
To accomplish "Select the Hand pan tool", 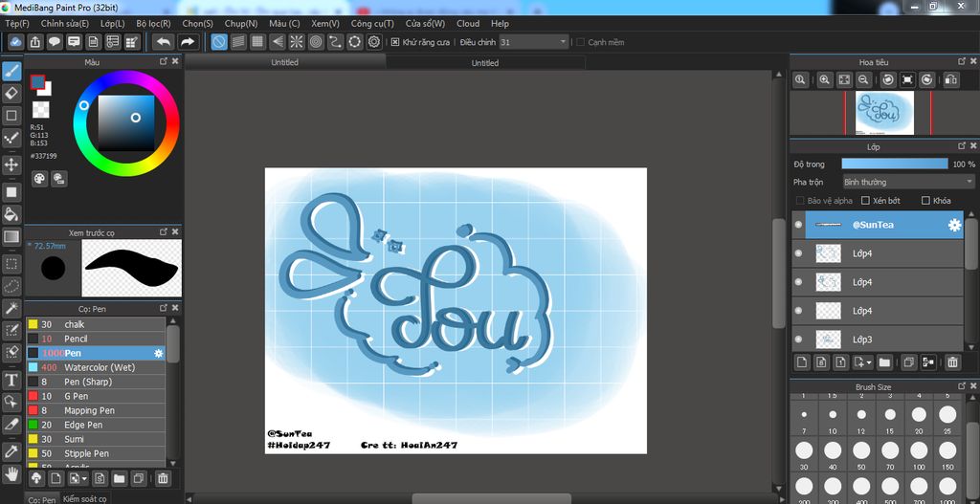I will [x=11, y=473].
